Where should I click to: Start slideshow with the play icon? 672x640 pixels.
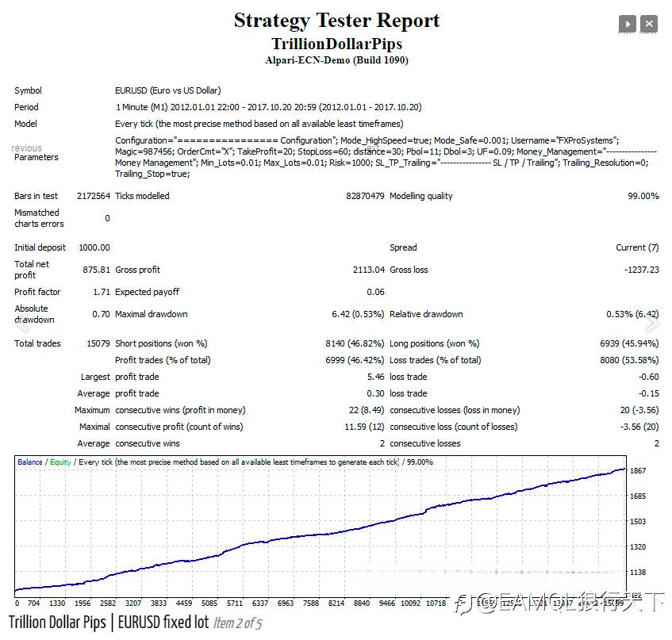(627, 24)
